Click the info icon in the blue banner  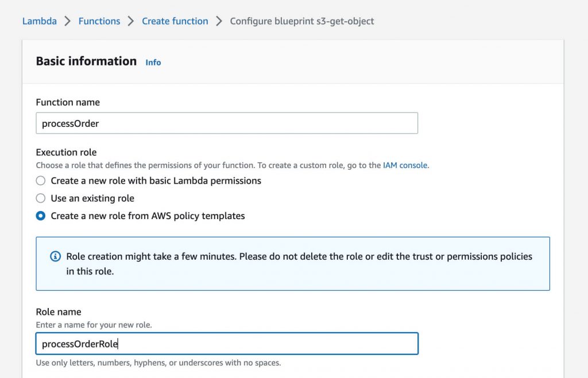pos(55,256)
